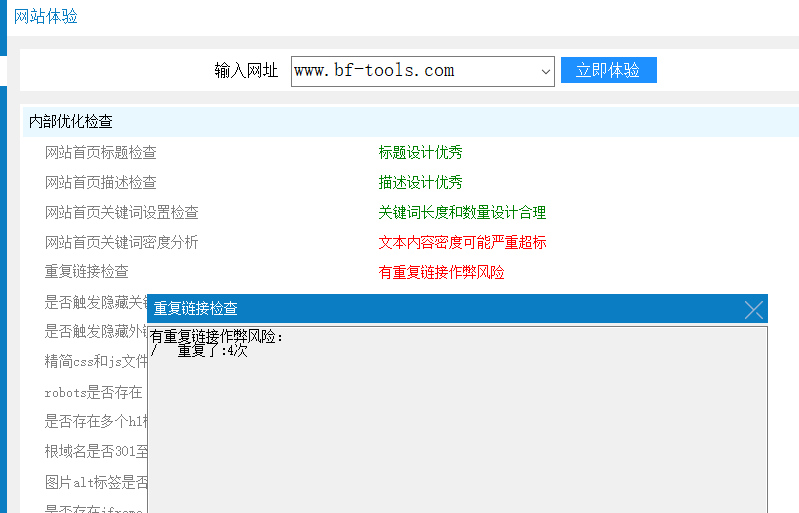Open the 描述设计优秀 result text
The image size is (799, 513).
pyautogui.click(x=420, y=182)
